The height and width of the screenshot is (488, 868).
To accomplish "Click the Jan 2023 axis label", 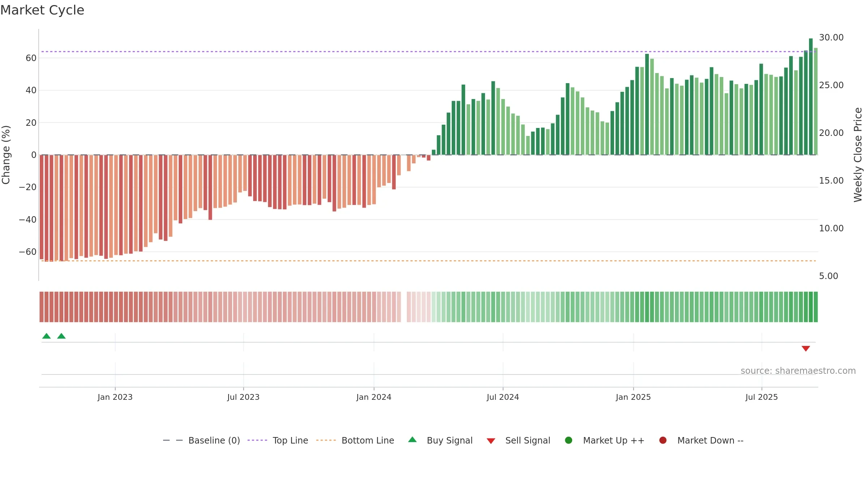I will (115, 397).
